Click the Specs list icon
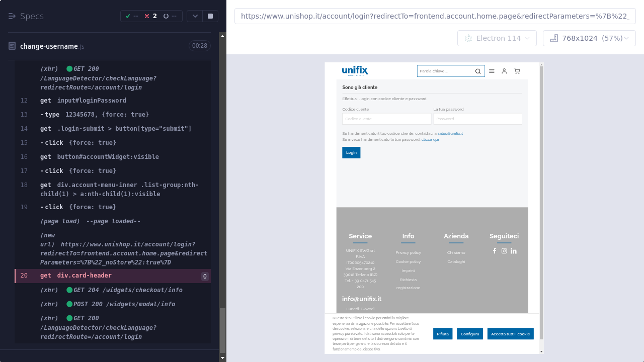 (12, 16)
